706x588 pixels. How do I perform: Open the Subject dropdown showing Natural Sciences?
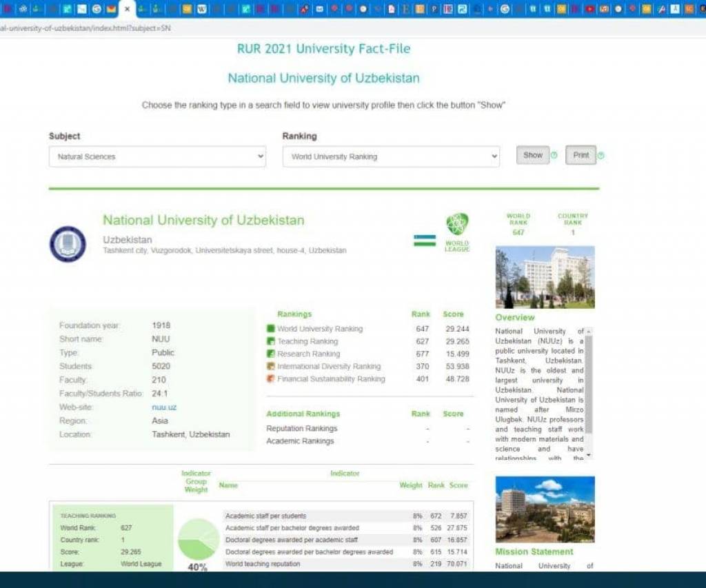[x=157, y=156]
